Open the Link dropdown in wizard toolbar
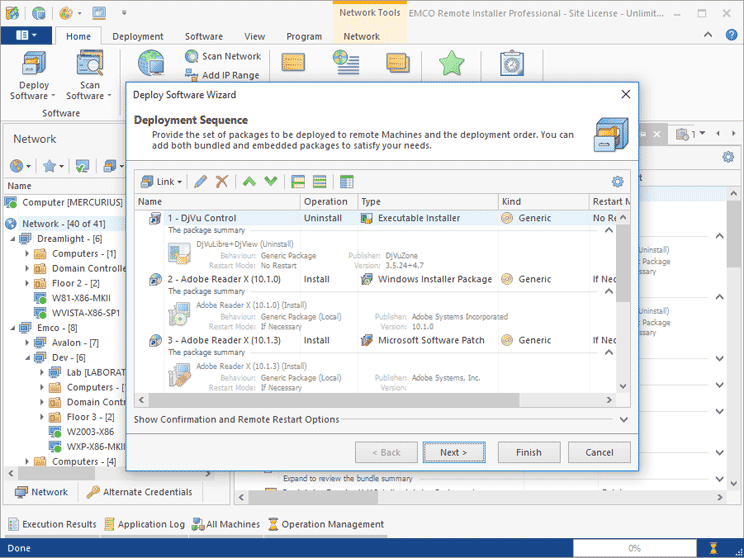The image size is (744, 558). (162, 181)
